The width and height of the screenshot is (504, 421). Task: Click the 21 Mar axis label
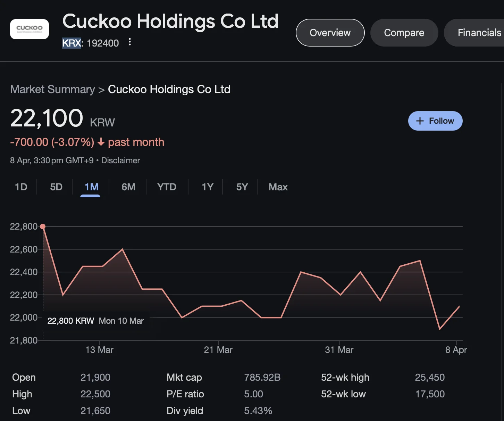pyautogui.click(x=218, y=350)
